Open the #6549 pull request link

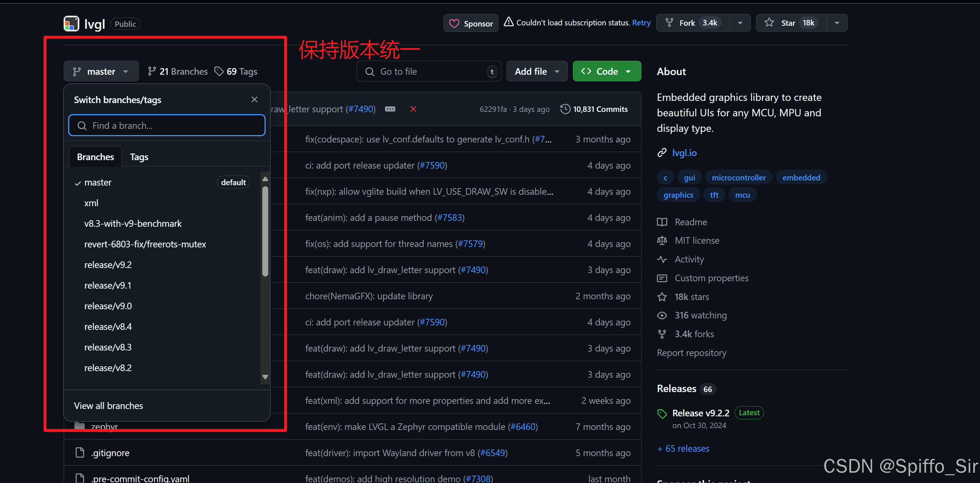pyautogui.click(x=493, y=453)
